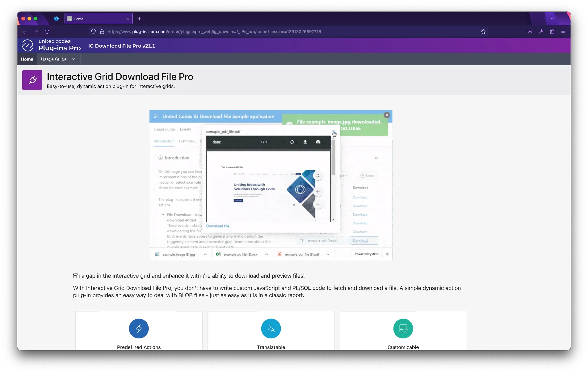Image resolution: width=588 pixels, height=373 pixels.
Task: Bookmark this page with the star
Action: [483, 32]
